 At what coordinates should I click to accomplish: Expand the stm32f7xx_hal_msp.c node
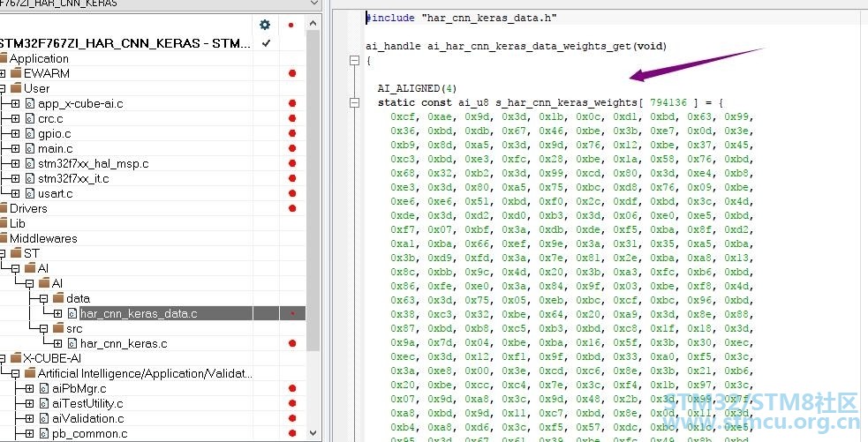(x=15, y=164)
